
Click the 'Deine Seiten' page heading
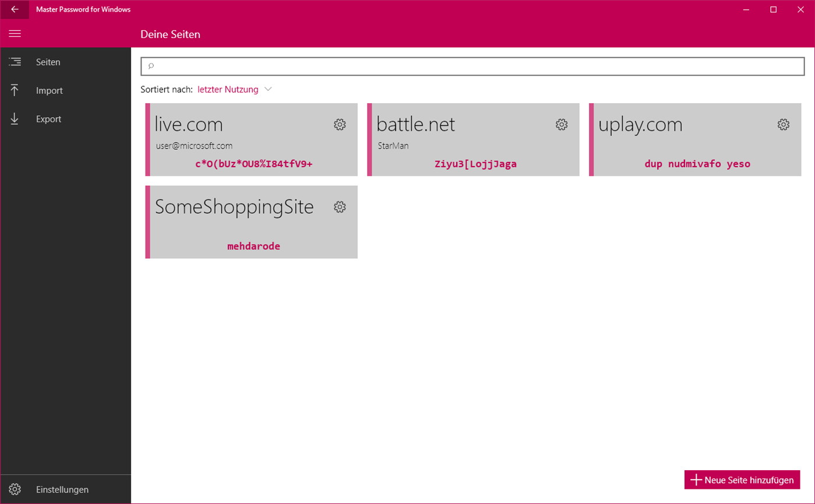pyautogui.click(x=170, y=34)
